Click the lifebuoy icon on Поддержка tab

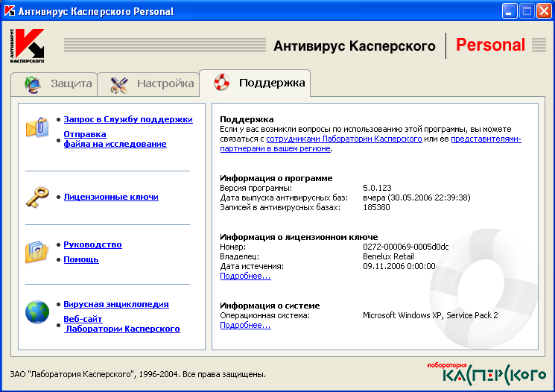click(222, 82)
